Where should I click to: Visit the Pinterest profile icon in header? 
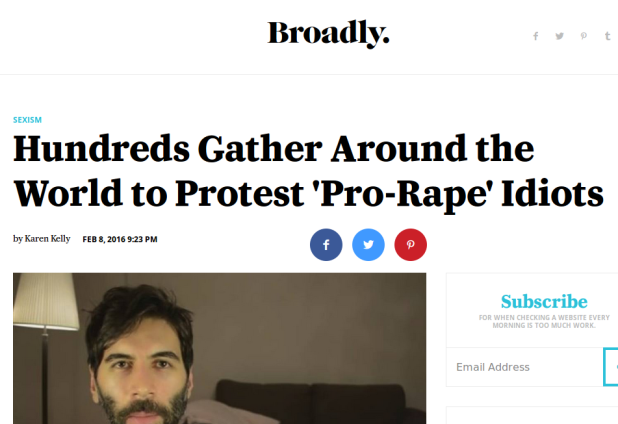click(x=584, y=36)
